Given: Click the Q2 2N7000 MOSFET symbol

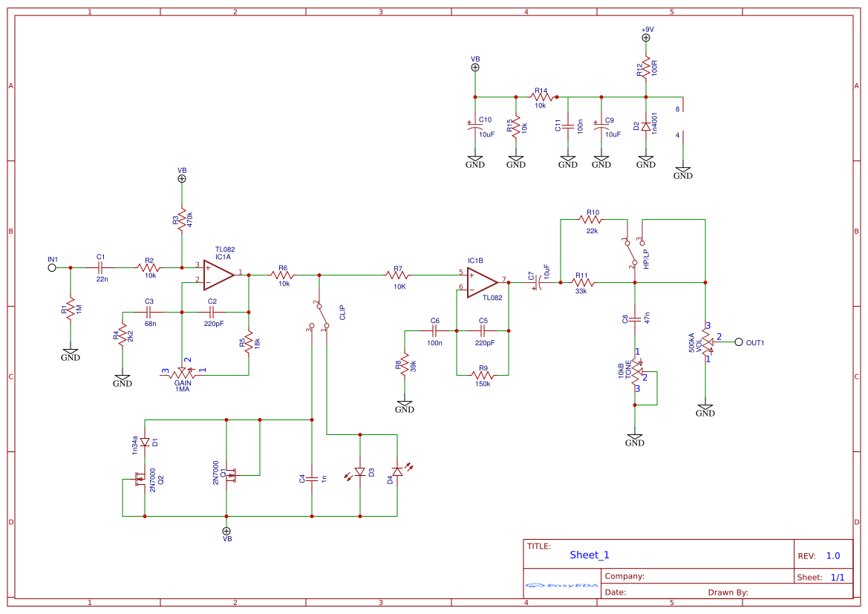Looking at the screenshot, I should [x=141, y=478].
